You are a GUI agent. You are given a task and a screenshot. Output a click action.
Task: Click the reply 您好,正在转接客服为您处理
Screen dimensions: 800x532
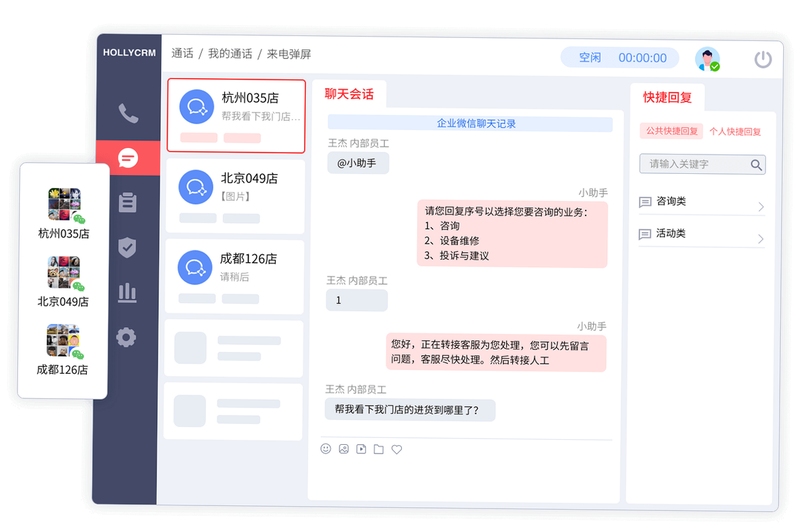click(496, 352)
